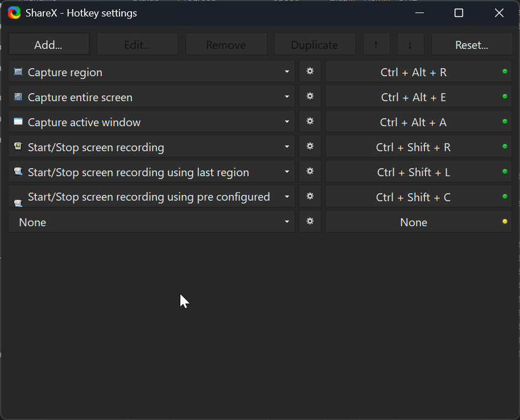520x420 pixels.
Task: Click the Reset... button
Action: pyautogui.click(x=472, y=44)
